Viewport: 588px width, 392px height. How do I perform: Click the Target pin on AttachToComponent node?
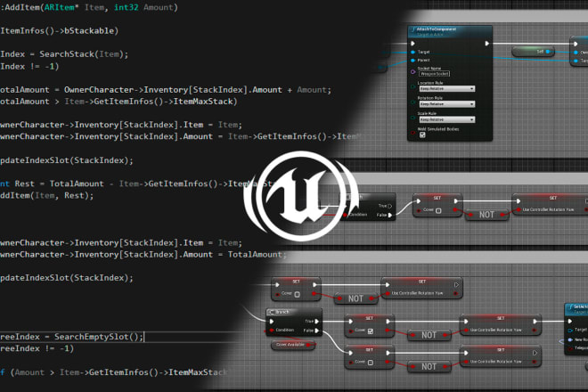coord(412,52)
